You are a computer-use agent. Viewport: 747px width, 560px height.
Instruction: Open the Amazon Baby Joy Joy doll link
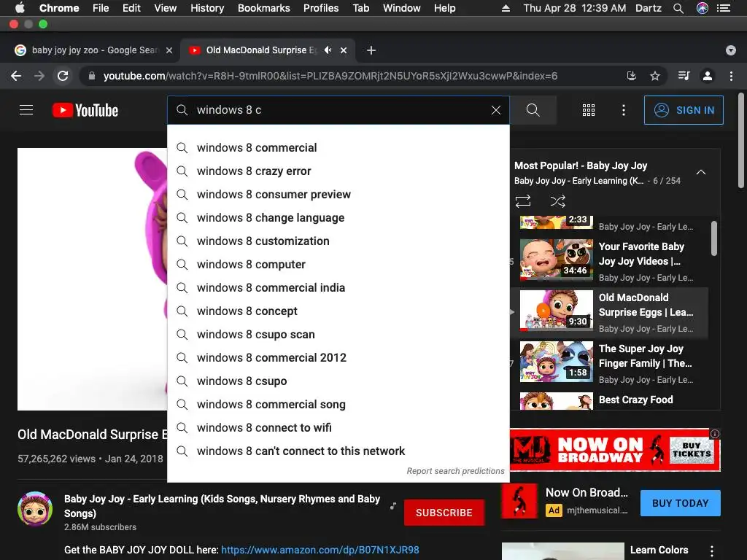click(x=320, y=550)
